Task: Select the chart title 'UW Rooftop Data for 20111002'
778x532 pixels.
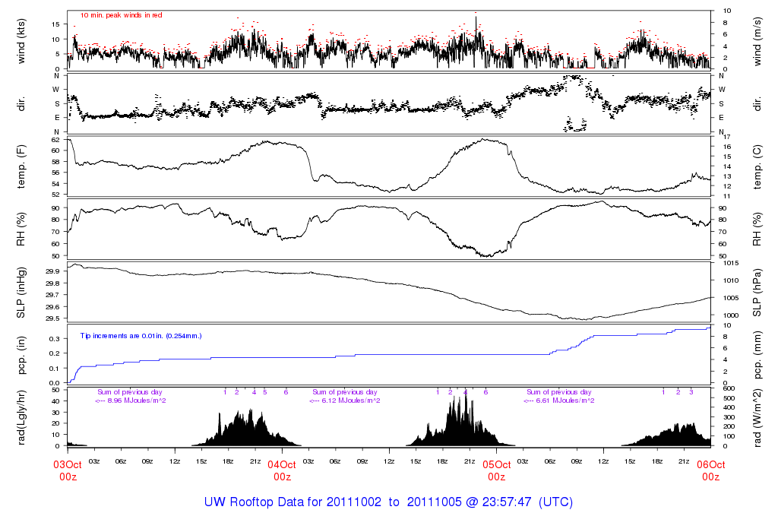Action: [x=293, y=502]
